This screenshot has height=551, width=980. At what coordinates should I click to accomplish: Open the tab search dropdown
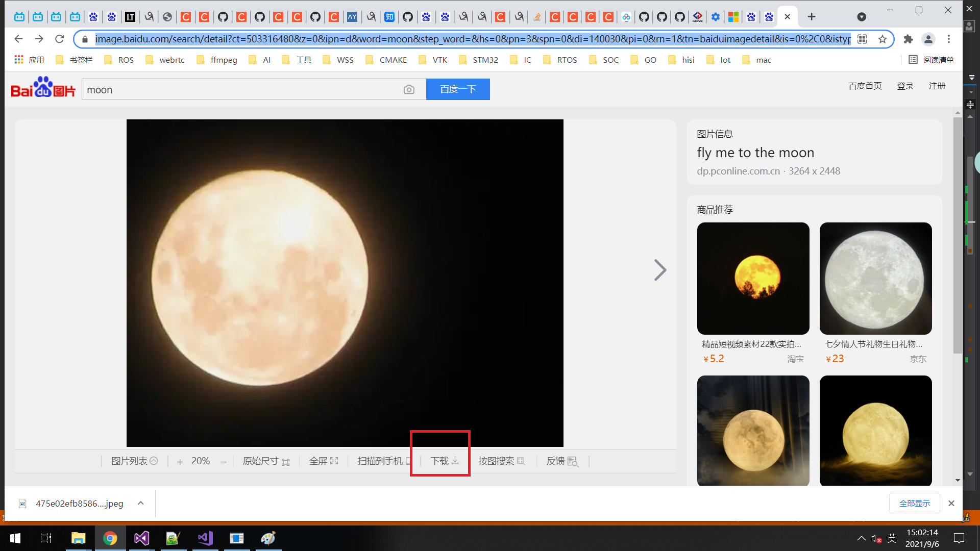862,17
